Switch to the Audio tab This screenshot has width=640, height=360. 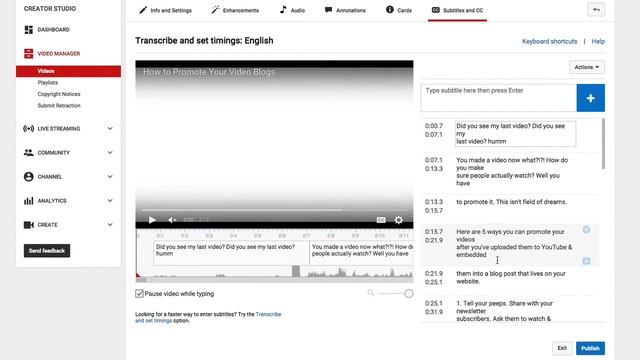tap(292, 10)
